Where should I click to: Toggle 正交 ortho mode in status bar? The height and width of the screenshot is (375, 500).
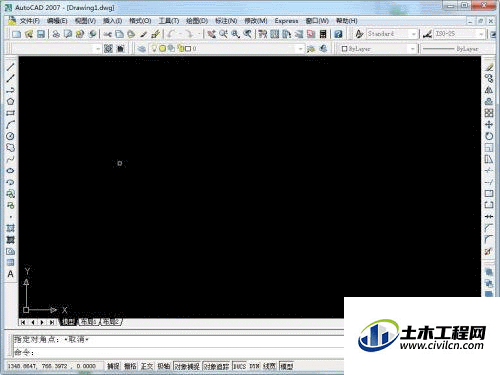click(x=147, y=366)
